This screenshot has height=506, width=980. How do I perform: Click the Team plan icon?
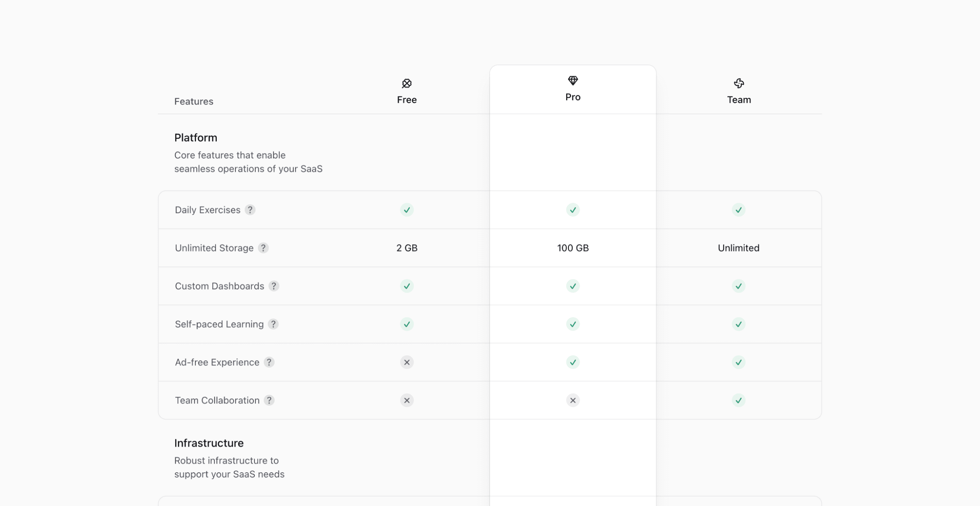(739, 83)
